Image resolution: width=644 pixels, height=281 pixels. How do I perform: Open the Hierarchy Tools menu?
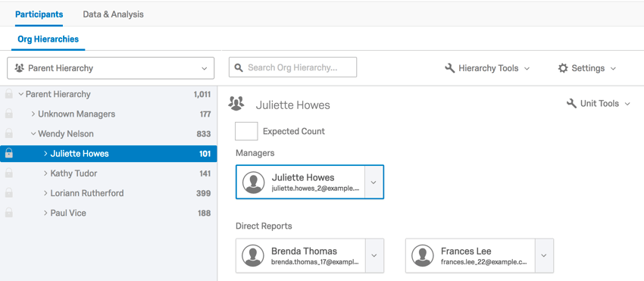tap(487, 68)
